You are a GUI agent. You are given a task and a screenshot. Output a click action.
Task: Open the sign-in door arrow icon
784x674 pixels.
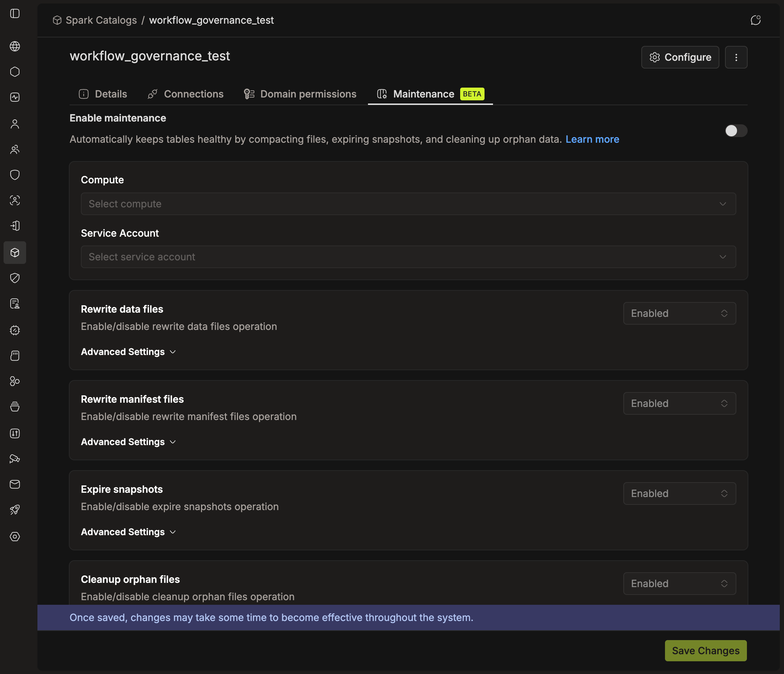click(15, 226)
